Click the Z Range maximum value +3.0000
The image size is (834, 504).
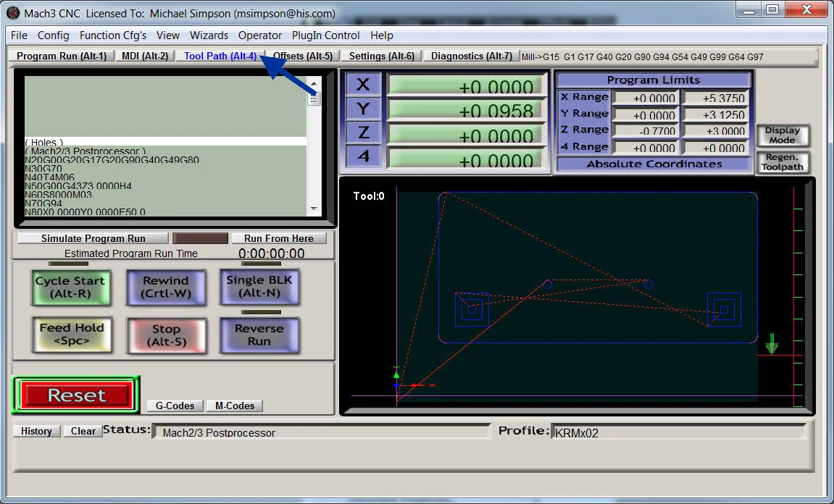tap(717, 131)
